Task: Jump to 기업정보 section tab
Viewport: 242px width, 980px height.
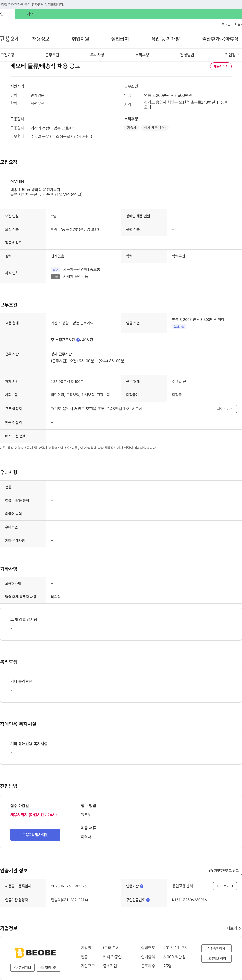Action: pos(232,55)
